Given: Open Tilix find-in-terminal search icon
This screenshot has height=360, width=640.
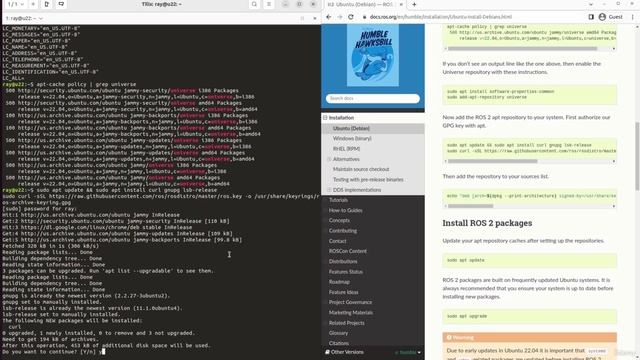Looking at the screenshot, I should pyautogui.click(x=254, y=4).
